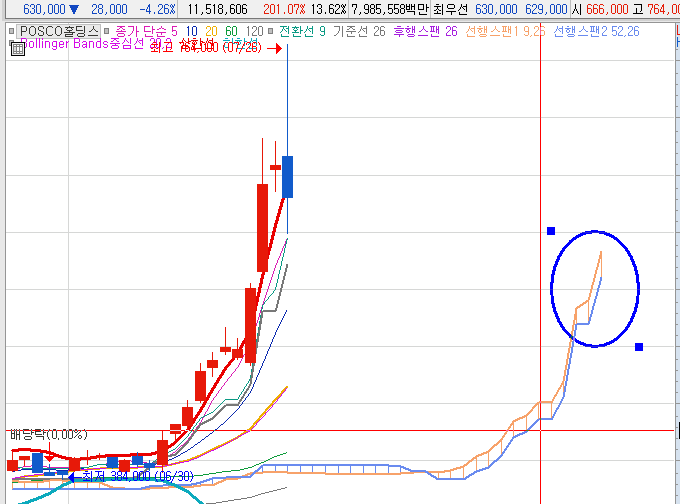The height and width of the screenshot is (504, 680).
Task: Toggle the POSCO홀딩스 price series checkbox
Action: tap(12, 31)
